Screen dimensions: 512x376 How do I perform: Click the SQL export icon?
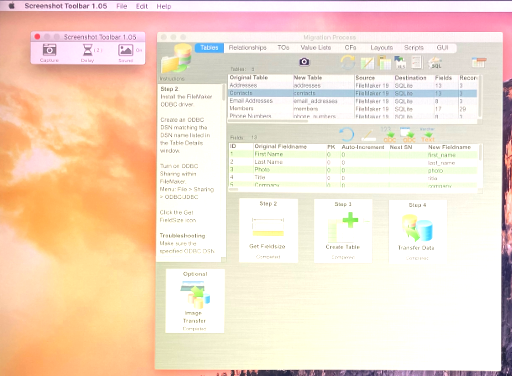coord(435,63)
